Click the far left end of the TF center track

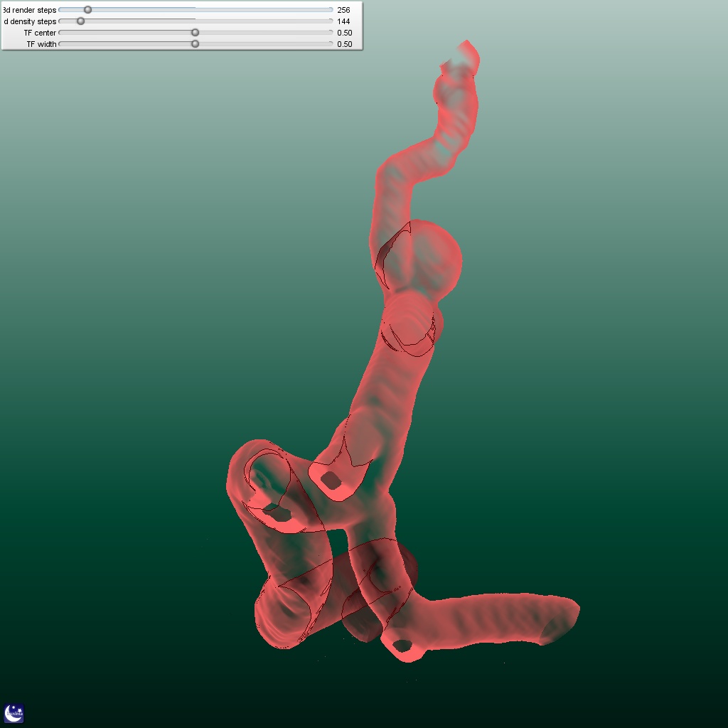tap(60, 33)
